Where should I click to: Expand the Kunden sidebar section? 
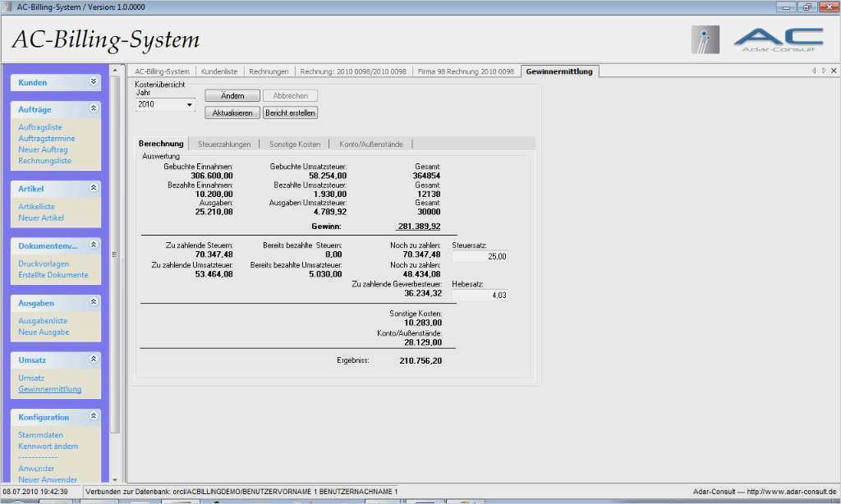click(x=93, y=82)
